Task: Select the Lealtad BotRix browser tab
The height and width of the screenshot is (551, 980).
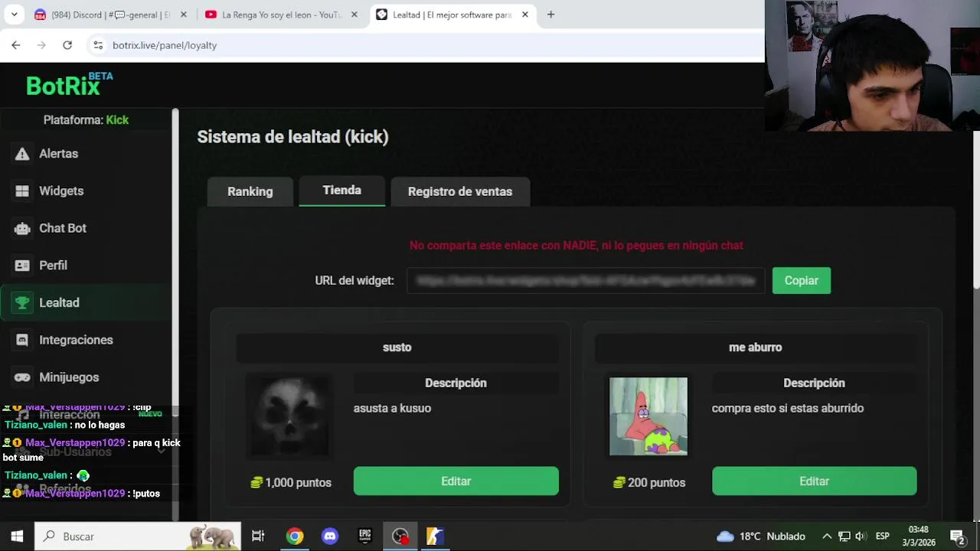Action: coord(452,15)
